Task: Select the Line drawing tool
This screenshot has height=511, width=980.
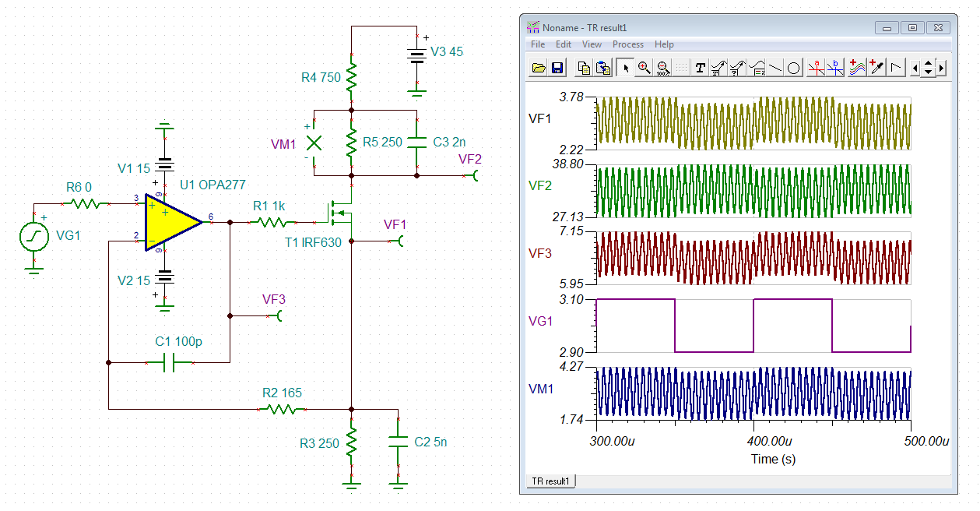Action: [775, 69]
